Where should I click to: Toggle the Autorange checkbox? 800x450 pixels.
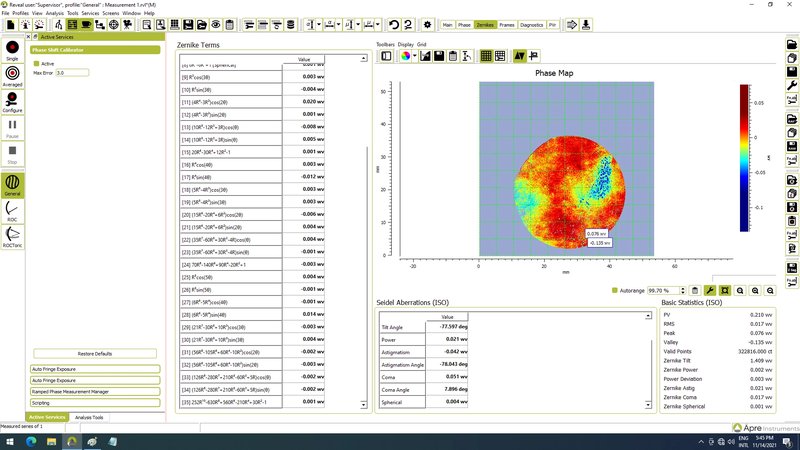point(614,290)
